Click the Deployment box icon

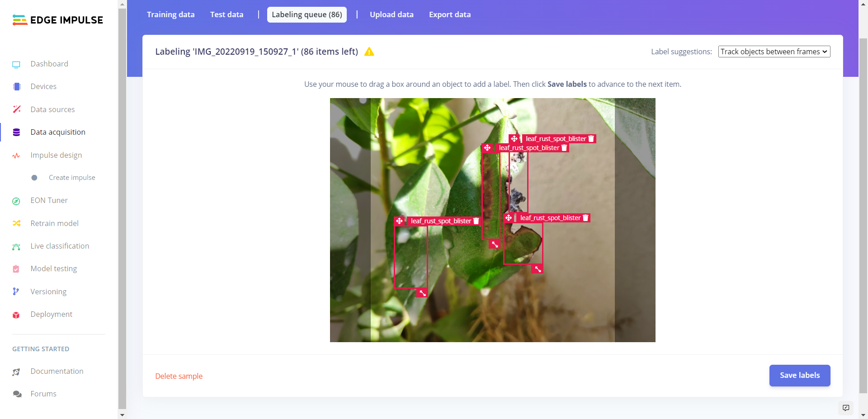click(16, 315)
